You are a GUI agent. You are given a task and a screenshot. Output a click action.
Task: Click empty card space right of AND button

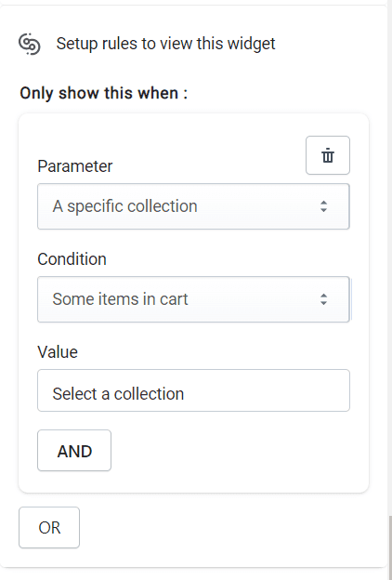(237, 451)
